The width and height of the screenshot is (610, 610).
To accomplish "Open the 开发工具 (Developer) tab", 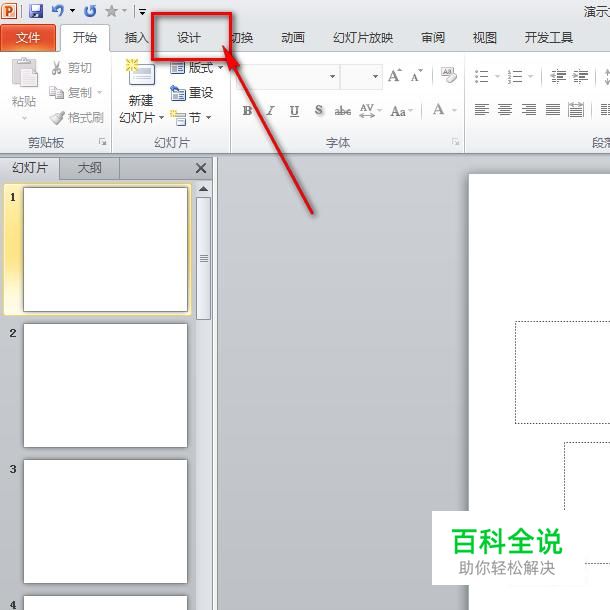I will coord(549,38).
